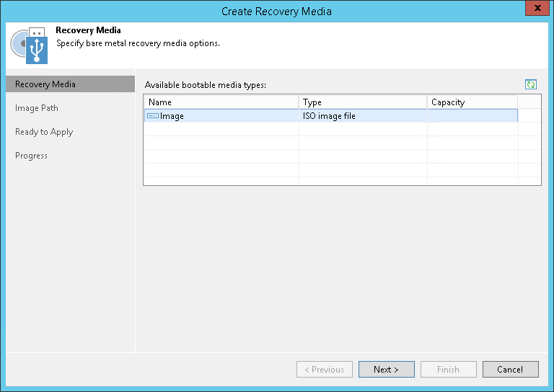
Task: Click the ISO image file type cell
Action: pyautogui.click(x=329, y=116)
